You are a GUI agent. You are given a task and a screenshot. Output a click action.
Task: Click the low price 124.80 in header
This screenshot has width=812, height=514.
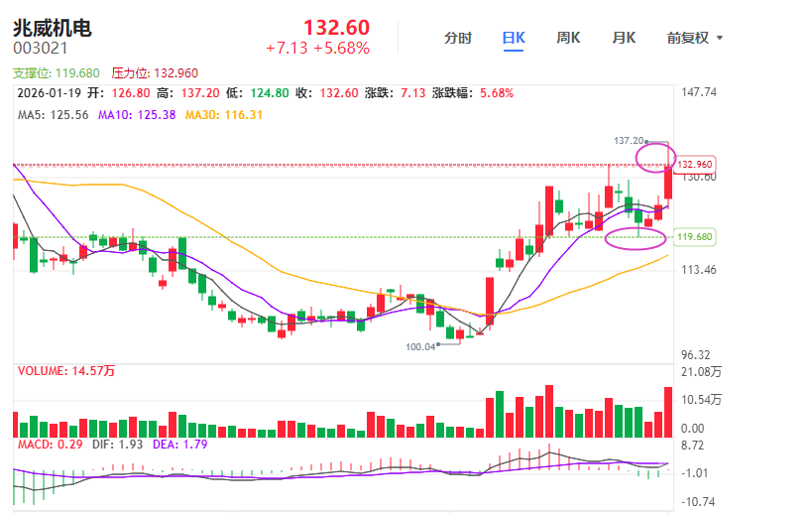click(x=270, y=93)
